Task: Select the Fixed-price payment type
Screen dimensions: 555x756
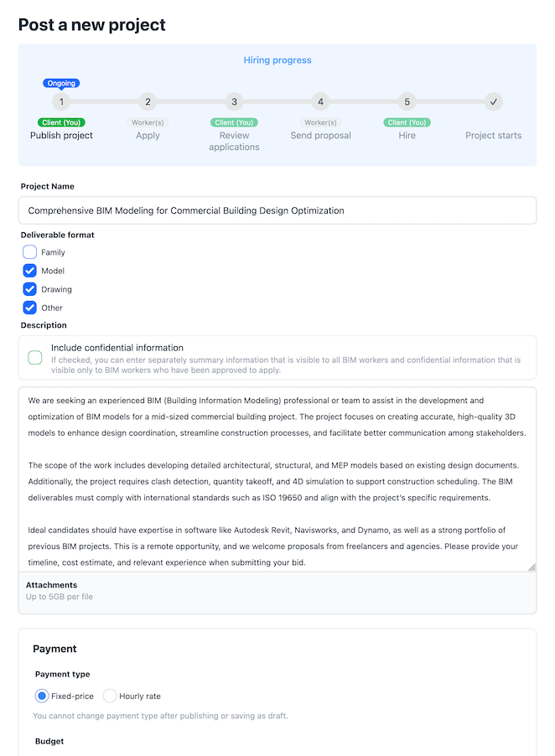Action: coord(42,696)
